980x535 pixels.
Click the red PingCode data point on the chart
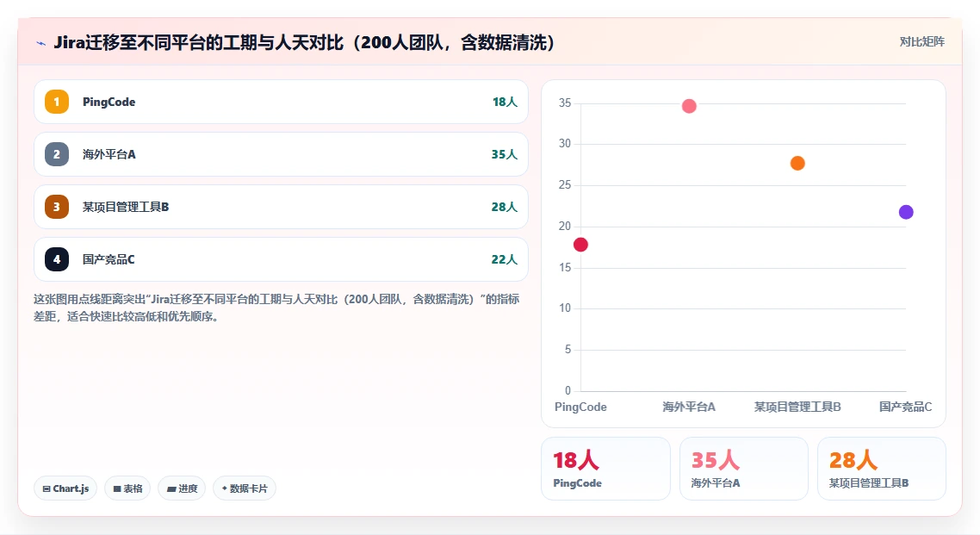[x=580, y=245]
